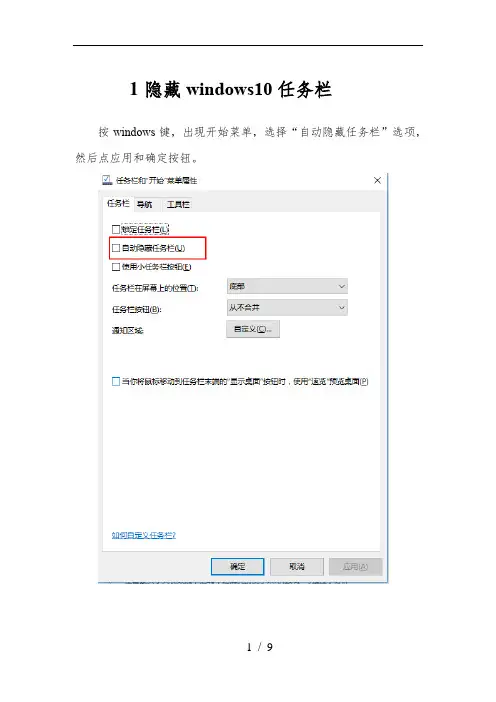Switch to the 任务栏 tab

click(x=118, y=203)
